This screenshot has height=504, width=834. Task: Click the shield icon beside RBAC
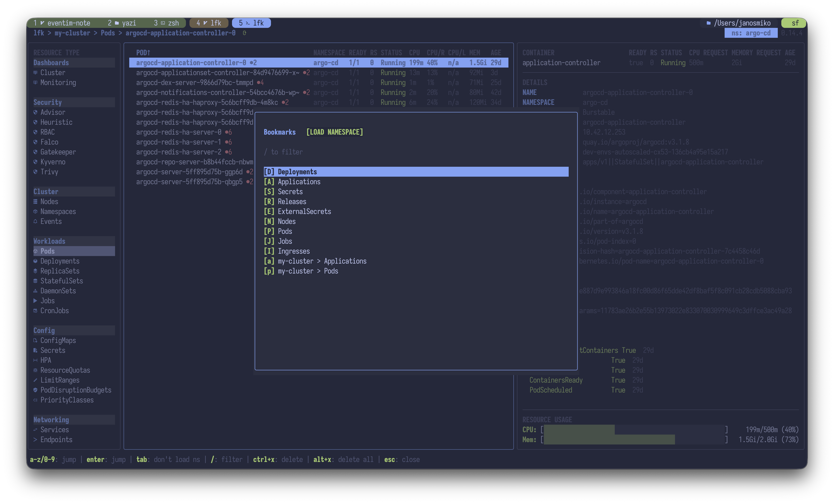35,132
